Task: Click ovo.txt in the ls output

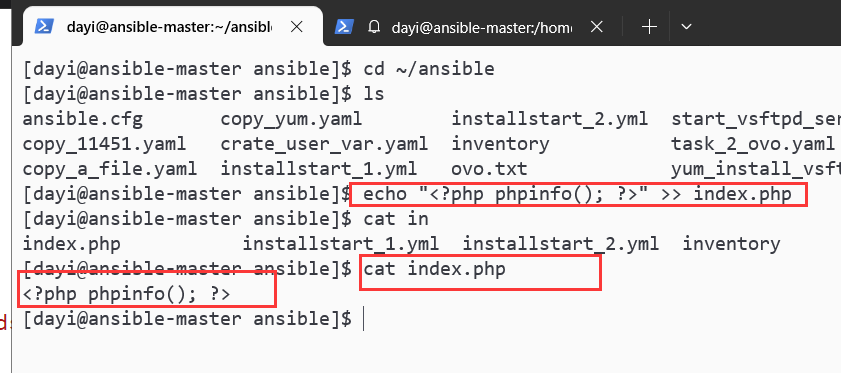Action: (x=489, y=169)
